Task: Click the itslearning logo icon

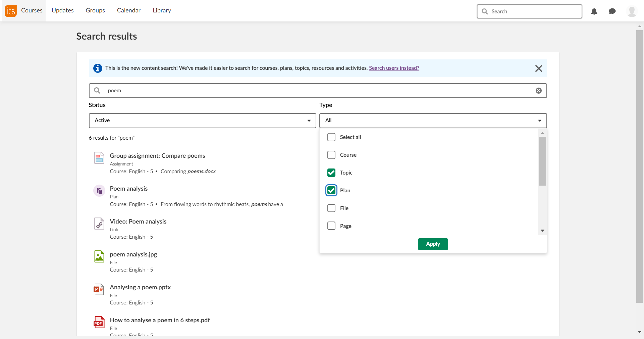Action: (x=11, y=11)
